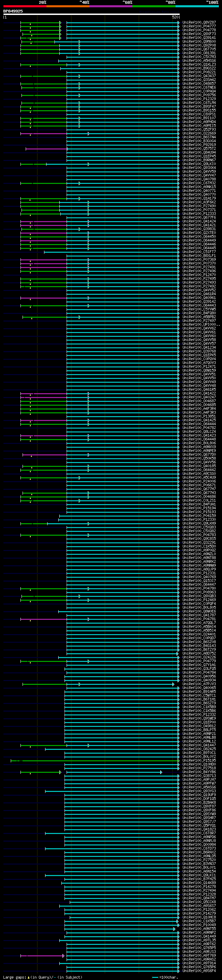Click the cyan ~100% identity legend bar
Viewport: 222px width, 980px height.
[x=197, y=6]
